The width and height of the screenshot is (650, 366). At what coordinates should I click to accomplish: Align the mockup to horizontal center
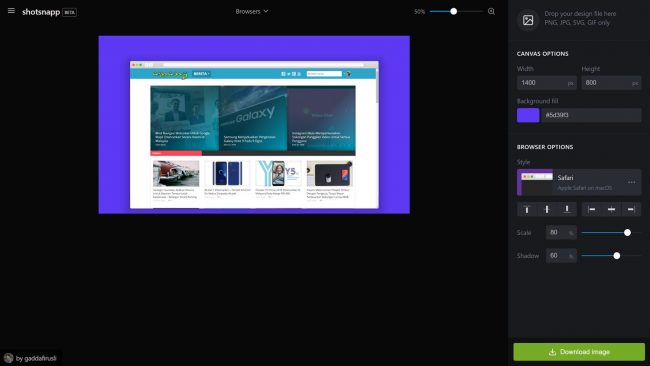coord(611,209)
